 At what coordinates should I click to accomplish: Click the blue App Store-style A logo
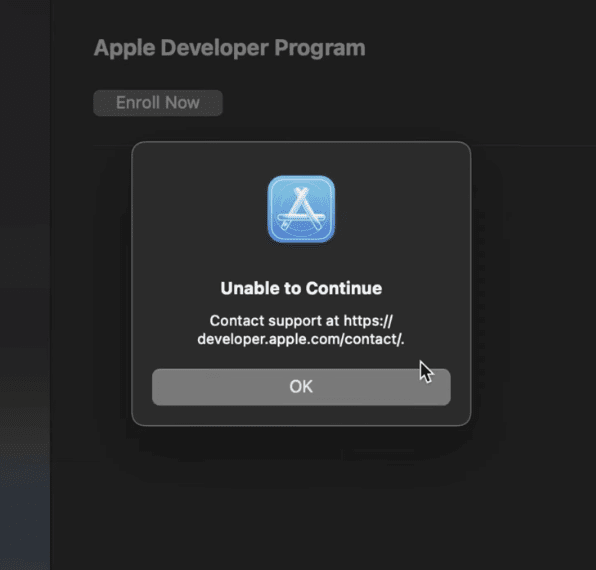tap(301, 209)
